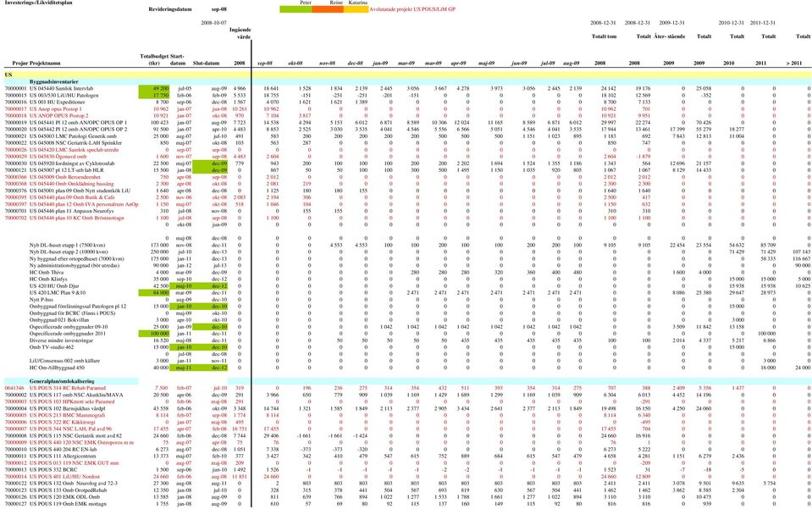This screenshot has height=509, width=812.
Task: Click the Start-datum column header
Action: pyautogui.click(x=178, y=59)
